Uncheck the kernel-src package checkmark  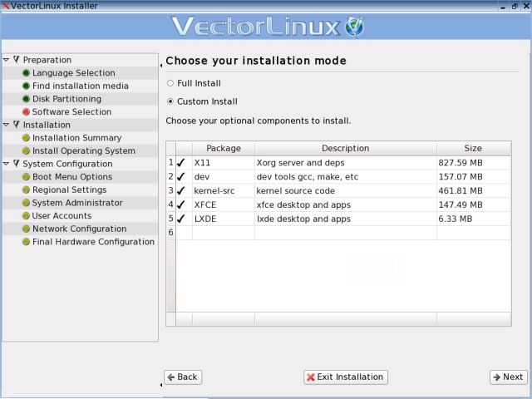click(x=181, y=190)
